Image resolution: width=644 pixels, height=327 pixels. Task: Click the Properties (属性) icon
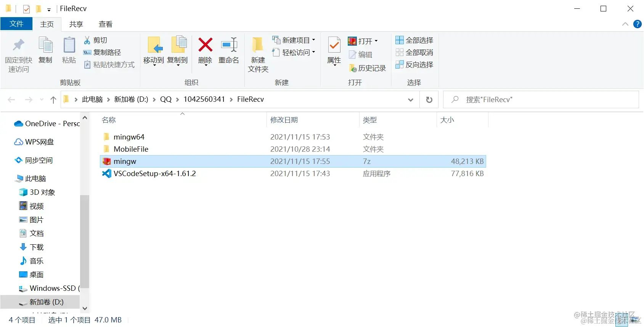tap(334, 45)
